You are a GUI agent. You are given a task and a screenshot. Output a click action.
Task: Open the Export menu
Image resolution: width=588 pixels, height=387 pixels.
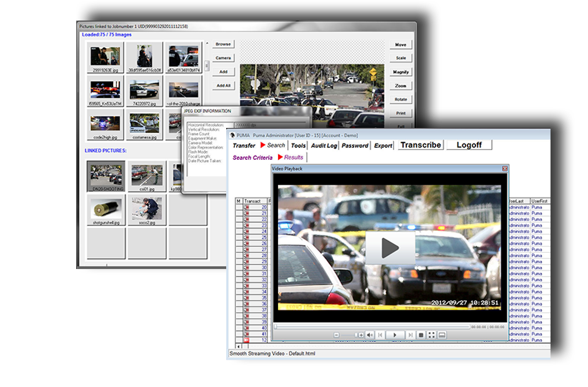point(383,145)
